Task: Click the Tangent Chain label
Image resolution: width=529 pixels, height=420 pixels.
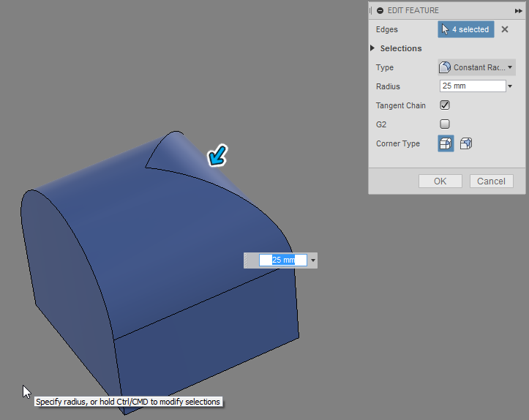Action: click(x=400, y=105)
